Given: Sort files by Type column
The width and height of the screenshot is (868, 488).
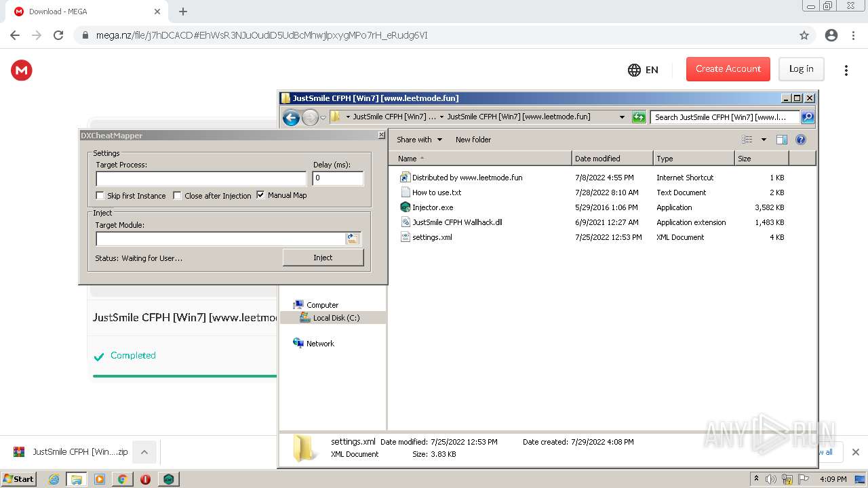Looking at the screenshot, I should tap(694, 159).
